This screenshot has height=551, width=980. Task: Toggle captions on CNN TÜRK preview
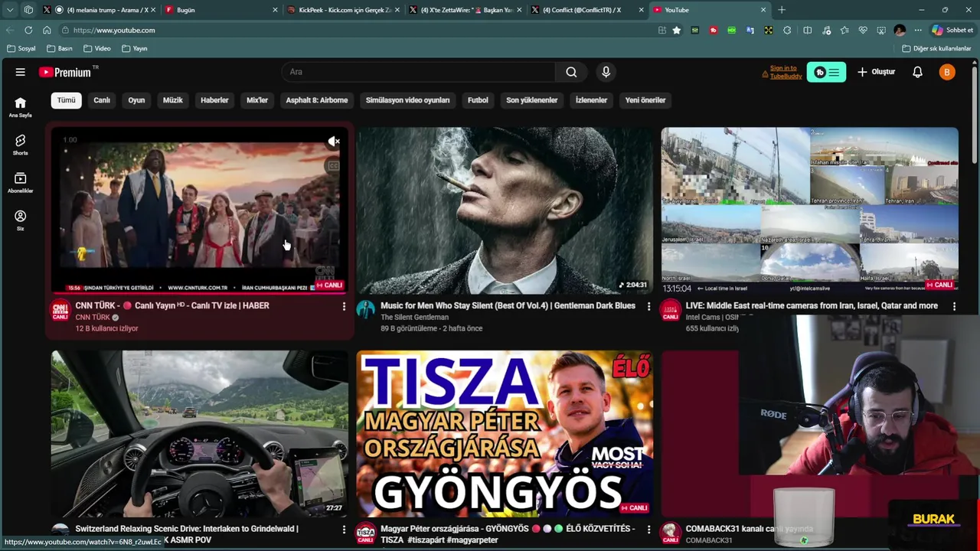(x=333, y=166)
